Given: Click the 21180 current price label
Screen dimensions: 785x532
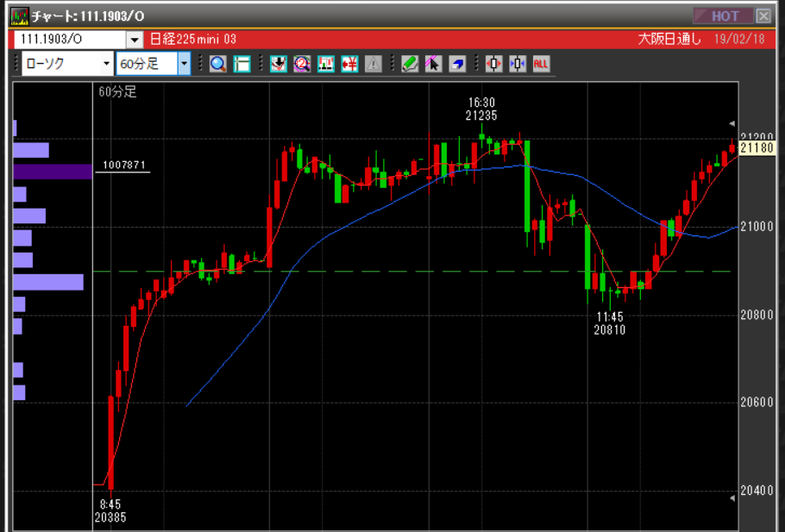Looking at the screenshot, I should pyautogui.click(x=757, y=147).
